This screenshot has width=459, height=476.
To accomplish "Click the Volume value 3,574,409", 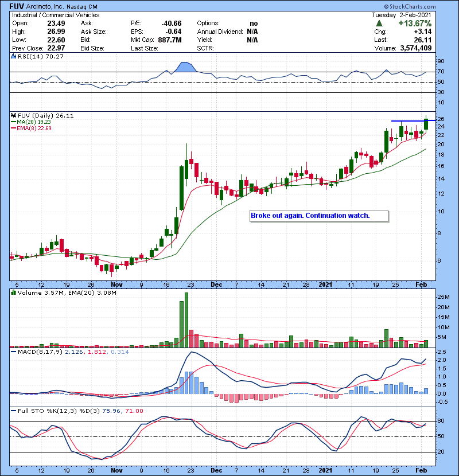I will [416, 48].
